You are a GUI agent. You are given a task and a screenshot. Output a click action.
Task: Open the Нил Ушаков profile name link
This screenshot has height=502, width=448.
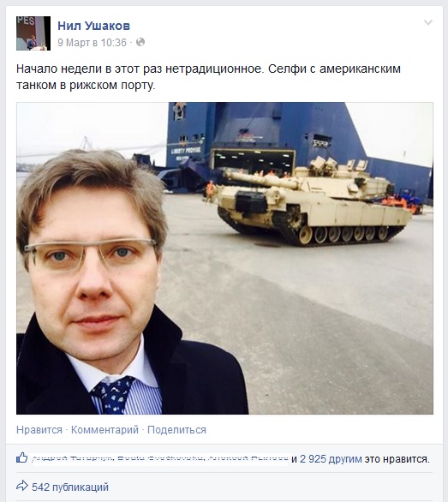(94, 26)
